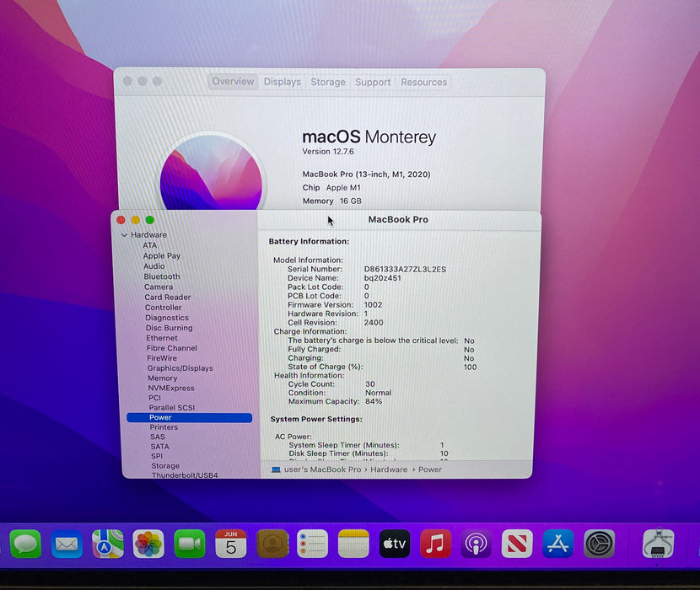Select Bluetooth in Hardware list
The height and width of the screenshot is (590, 700).
(x=162, y=276)
